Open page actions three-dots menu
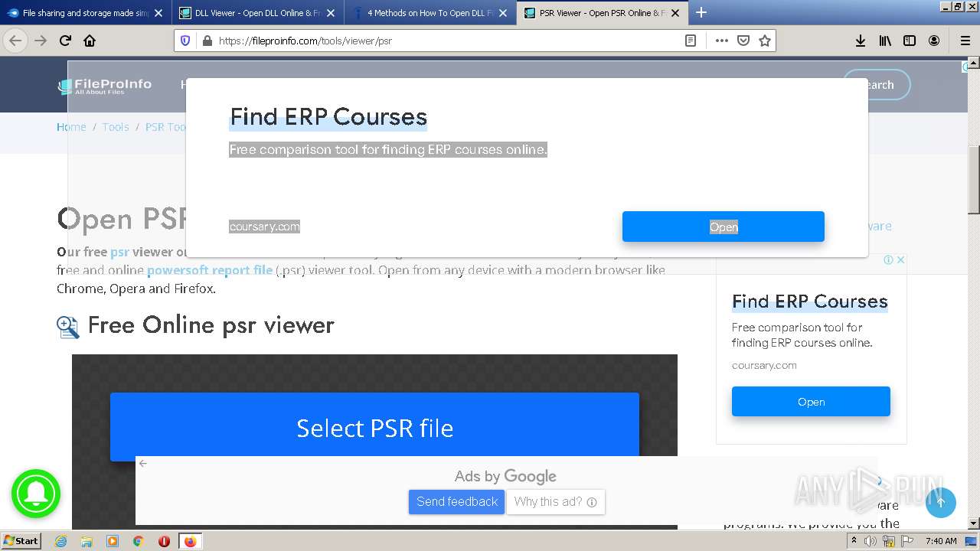The image size is (980, 551). 721,41
